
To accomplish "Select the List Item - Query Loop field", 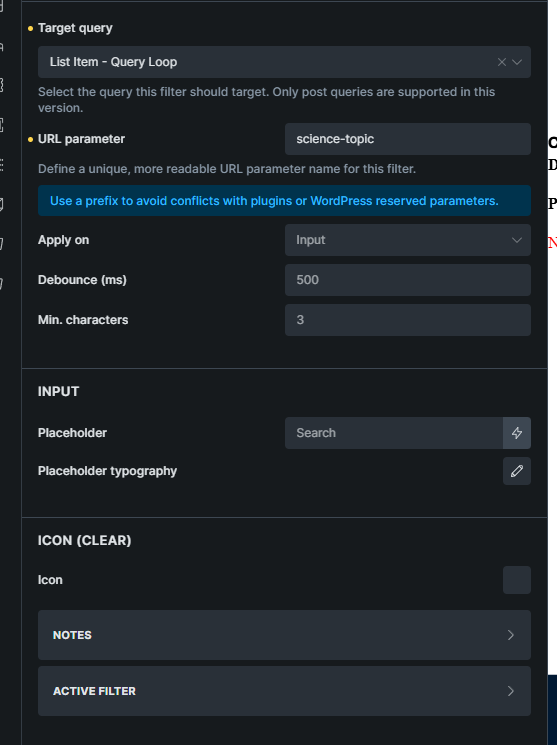I will coord(284,62).
